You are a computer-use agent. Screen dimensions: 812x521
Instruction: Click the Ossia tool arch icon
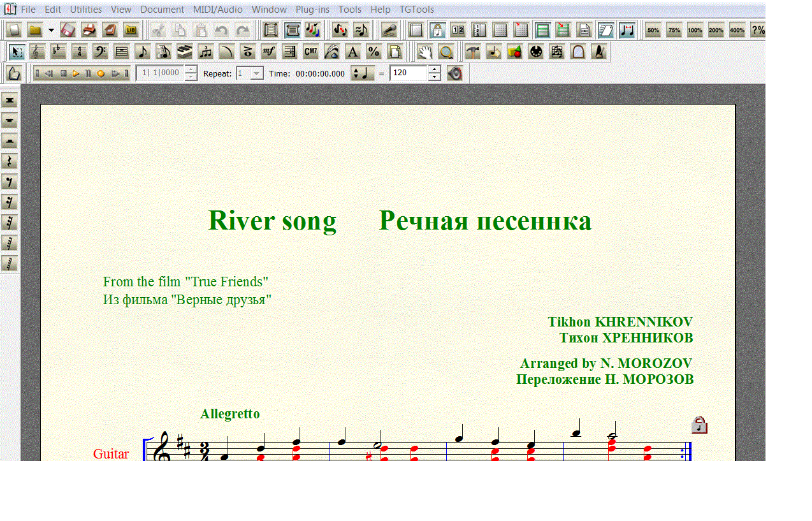coord(578,52)
